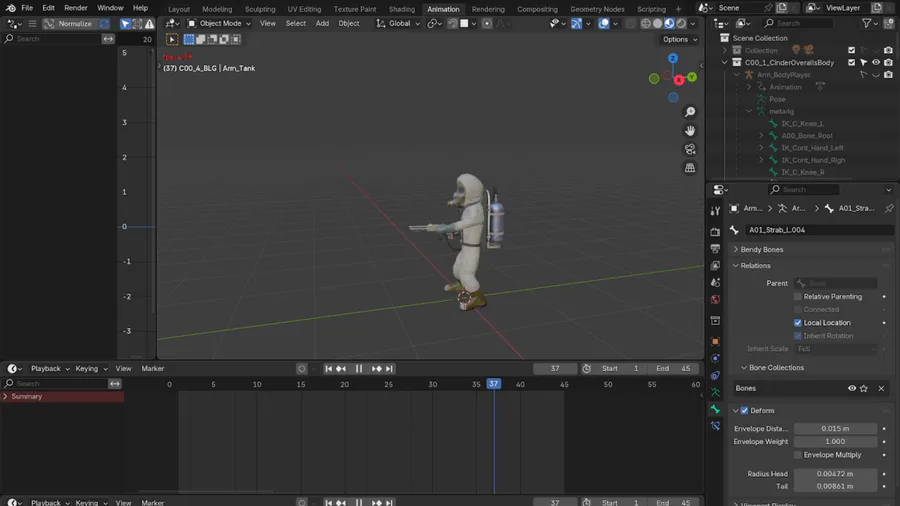Open the File menu
This screenshot has width=900, height=506.
[x=27, y=8]
